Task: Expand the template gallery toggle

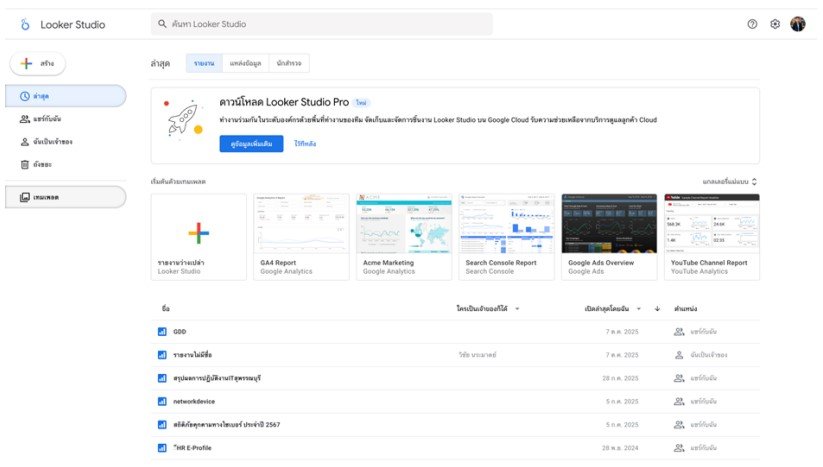Action: [731, 181]
